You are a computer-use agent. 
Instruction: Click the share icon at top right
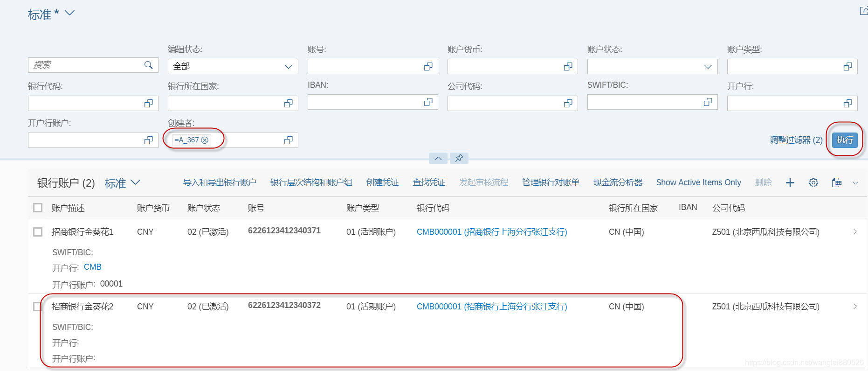(863, 11)
